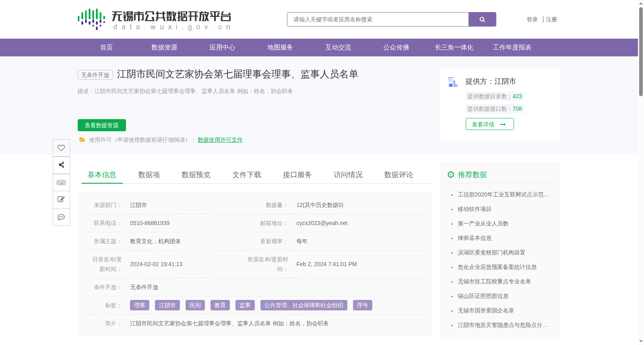Click the 提供数据目录数 count 423

click(517, 96)
